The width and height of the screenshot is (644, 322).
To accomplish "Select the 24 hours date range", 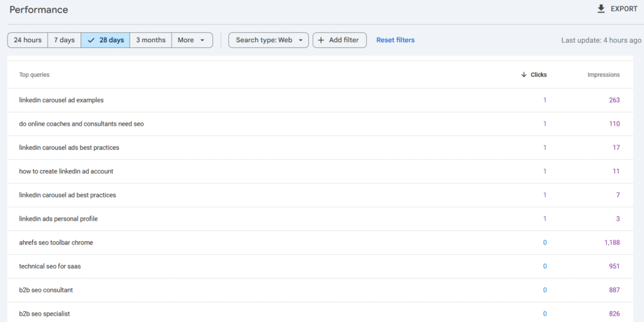I will click(28, 40).
